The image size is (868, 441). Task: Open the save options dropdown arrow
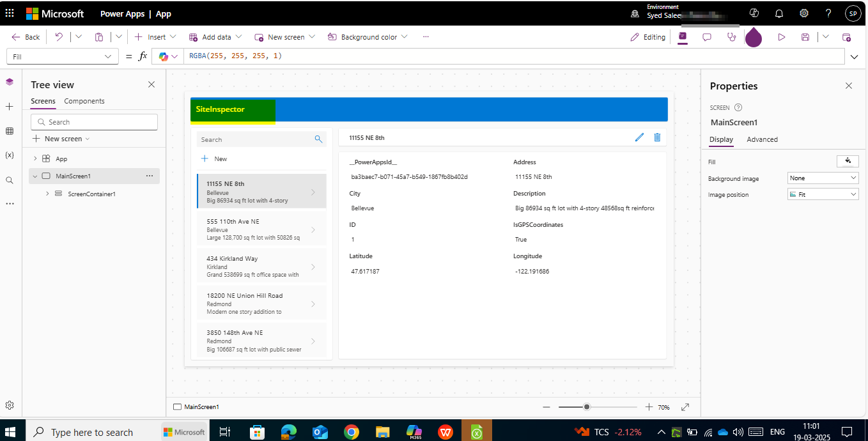point(825,37)
